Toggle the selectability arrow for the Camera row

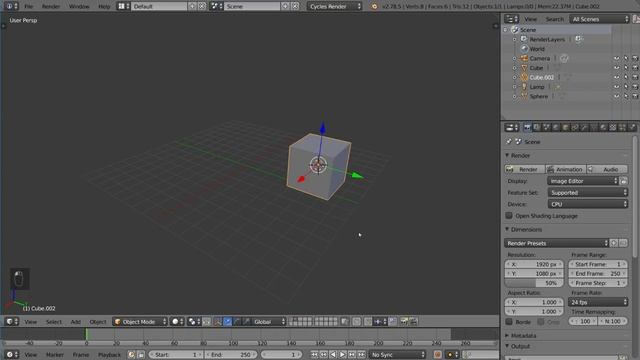[x=626, y=58]
